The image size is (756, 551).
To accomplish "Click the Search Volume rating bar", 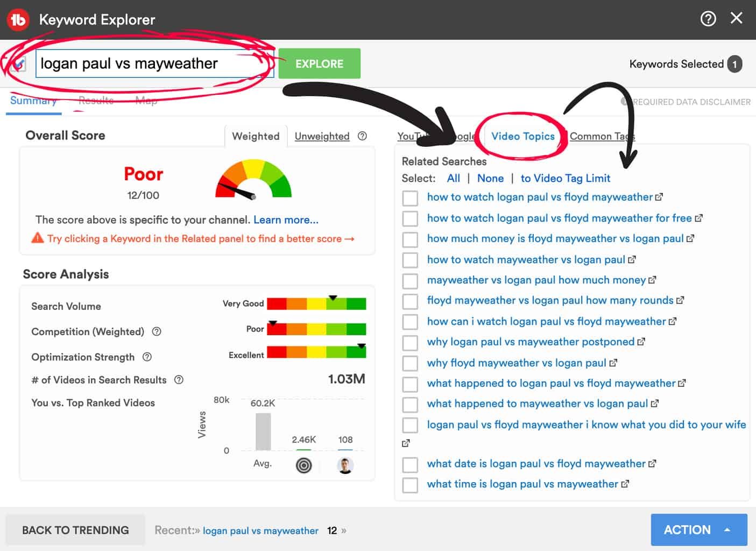I will pyautogui.click(x=316, y=303).
